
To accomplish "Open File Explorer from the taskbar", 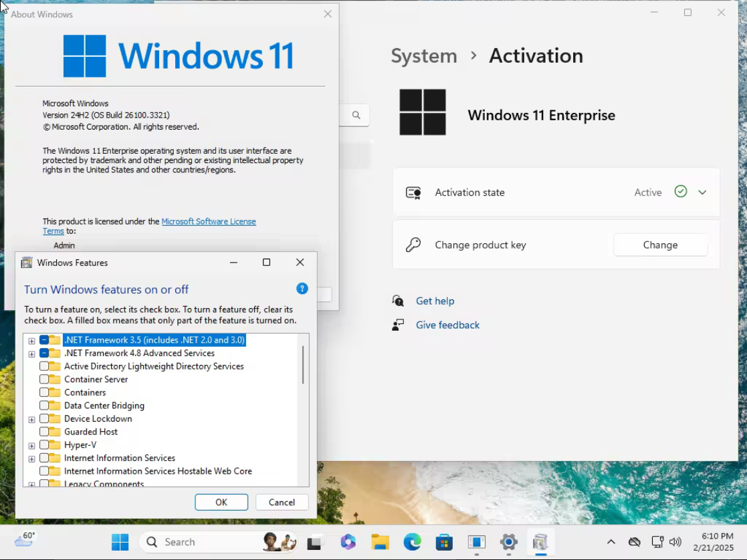I will (x=380, y=542).
